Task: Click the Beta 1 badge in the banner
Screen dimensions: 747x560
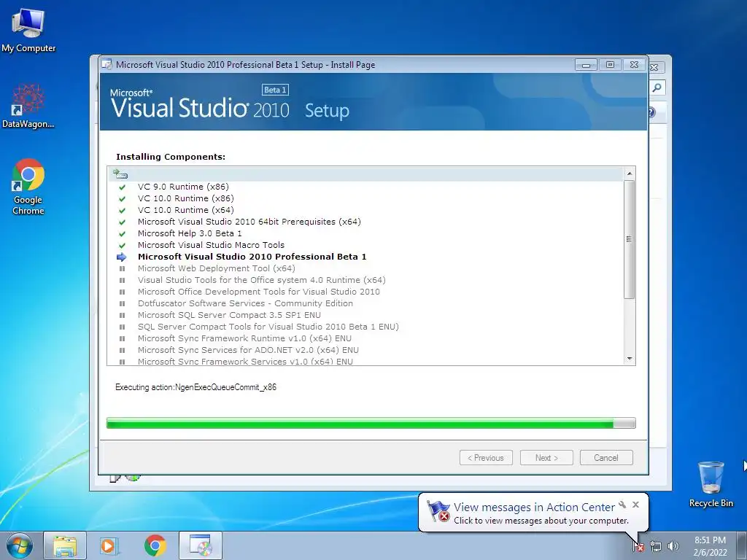Action: point(275,90)
